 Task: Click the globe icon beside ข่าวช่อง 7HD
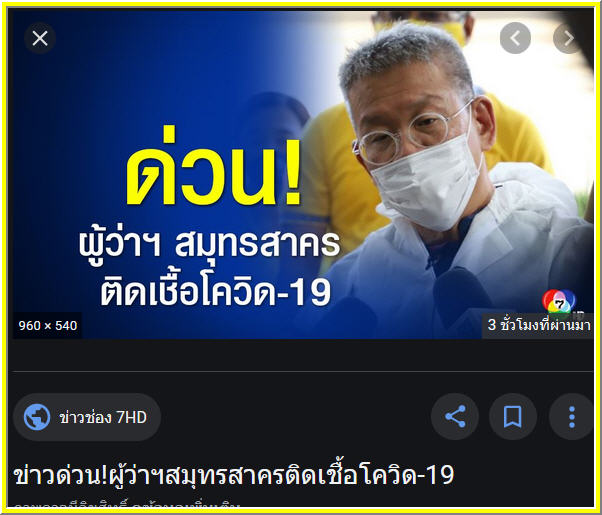pos(37,417)
